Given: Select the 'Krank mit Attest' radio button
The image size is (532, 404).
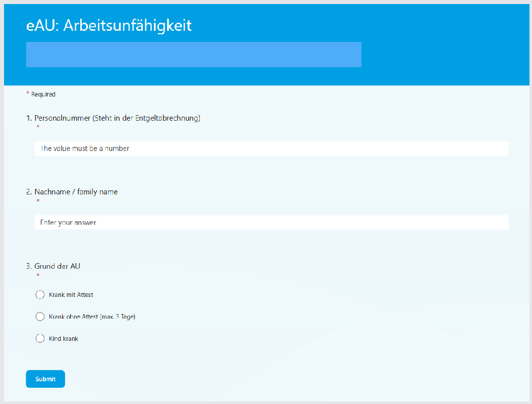Looking at the screenshot, I should click(40, 294).
